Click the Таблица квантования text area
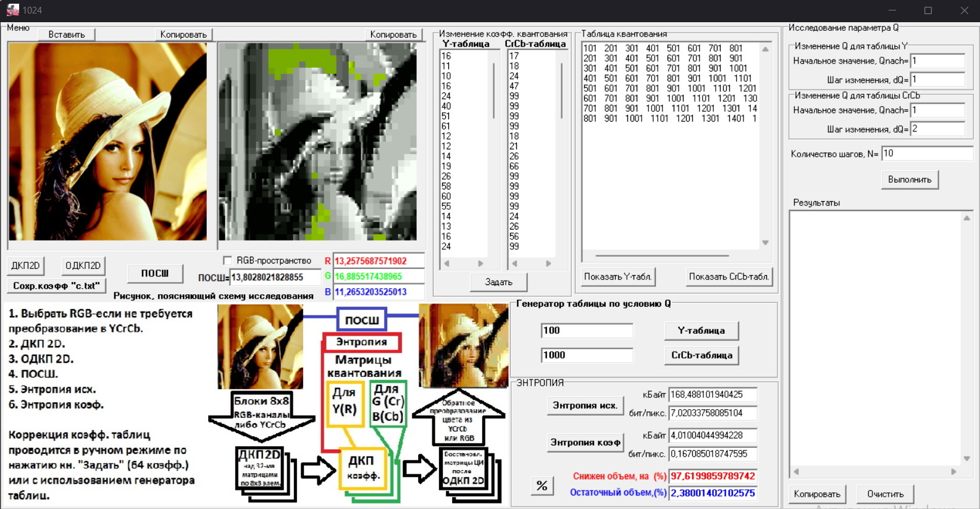980x509 pixels. (671, 146)
